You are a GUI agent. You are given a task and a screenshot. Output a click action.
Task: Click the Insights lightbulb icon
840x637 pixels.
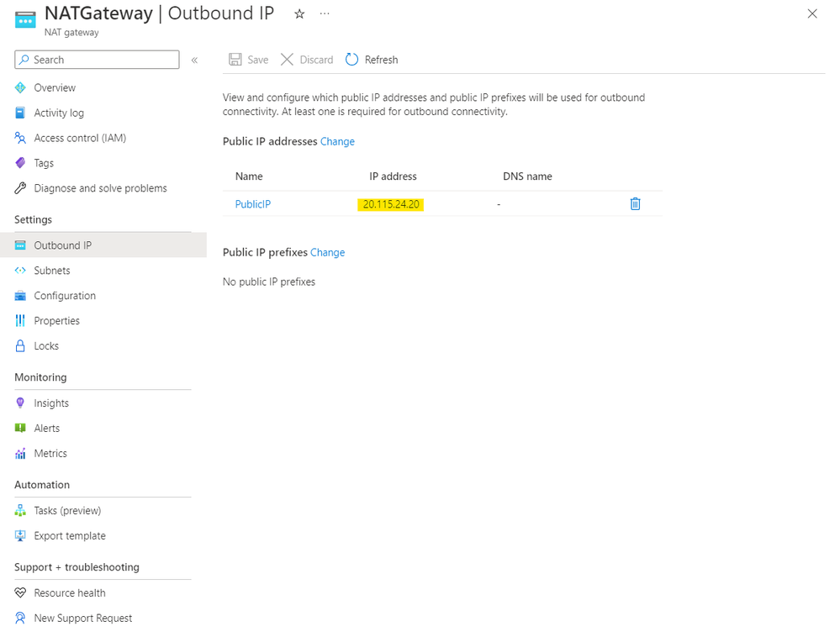[20, 403]
